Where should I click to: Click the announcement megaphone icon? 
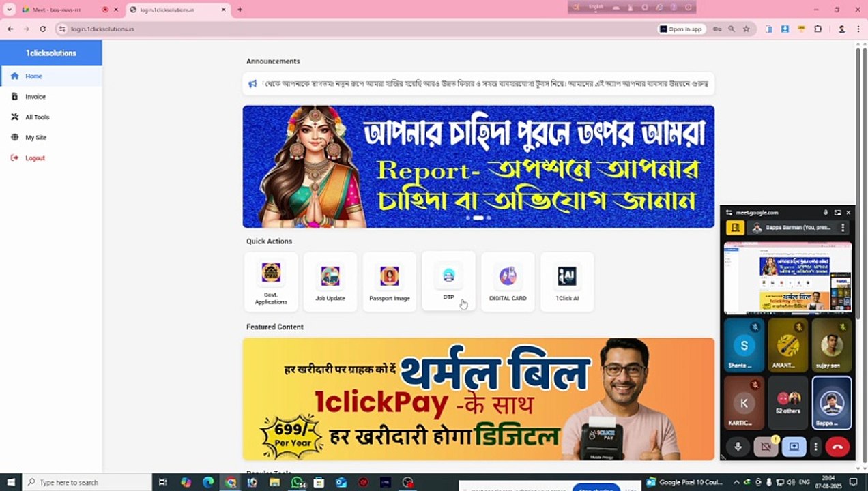[252, 84]
